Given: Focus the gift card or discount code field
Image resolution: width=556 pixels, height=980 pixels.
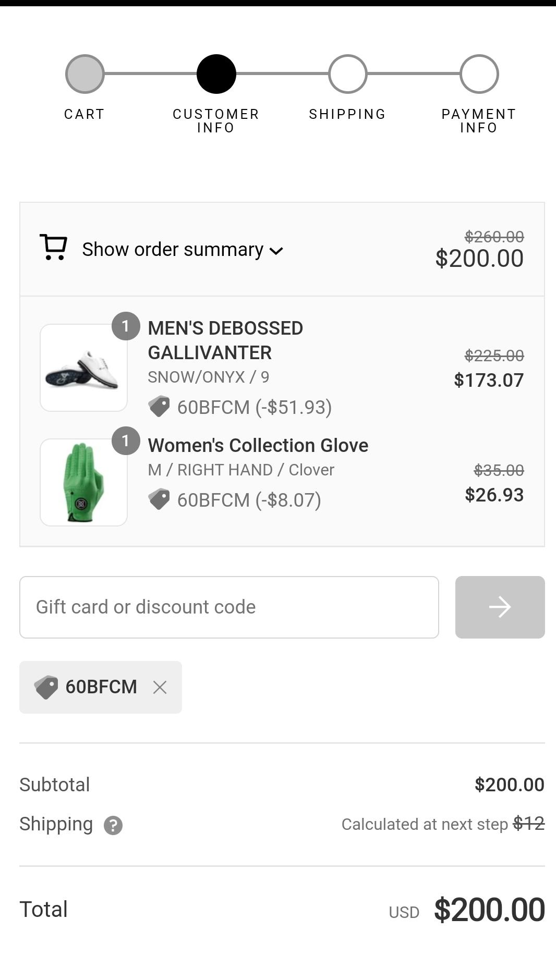Looking at the screenshot, I should pyautogui.click(x=229, y=607).
